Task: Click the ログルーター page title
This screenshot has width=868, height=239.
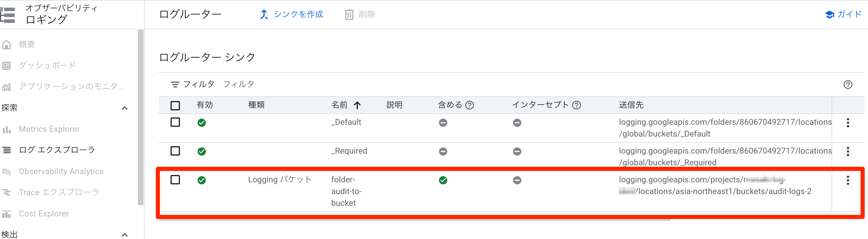Action: tap(190, 14)
